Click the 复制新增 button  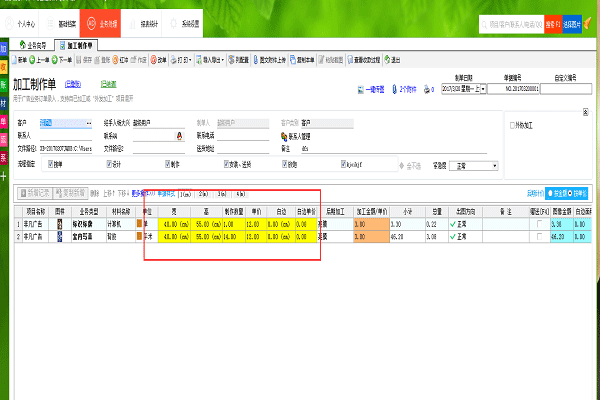point(70,193)
